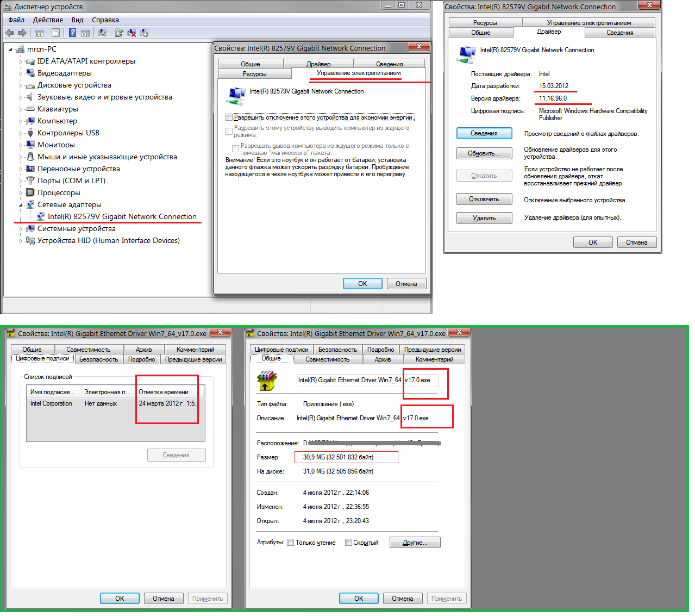
Task: Expand the Звуковые, видео и игровые устройства node
Action: click(21, 97)
